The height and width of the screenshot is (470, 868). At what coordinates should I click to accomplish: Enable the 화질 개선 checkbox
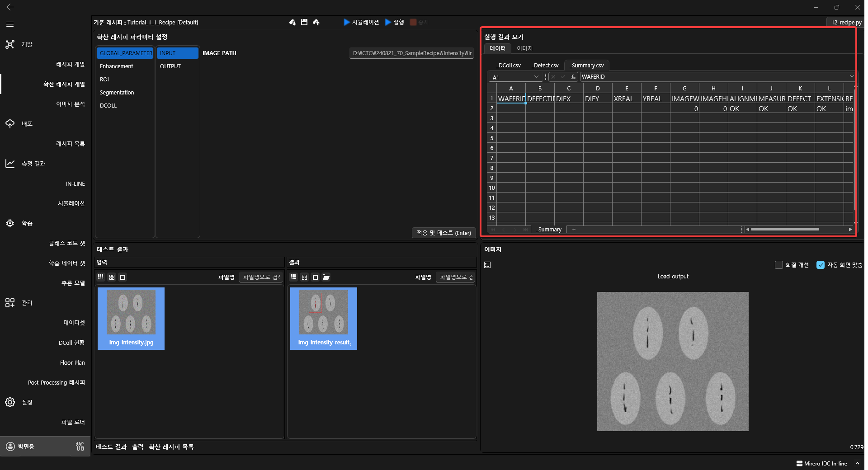[x=778, y=265]
